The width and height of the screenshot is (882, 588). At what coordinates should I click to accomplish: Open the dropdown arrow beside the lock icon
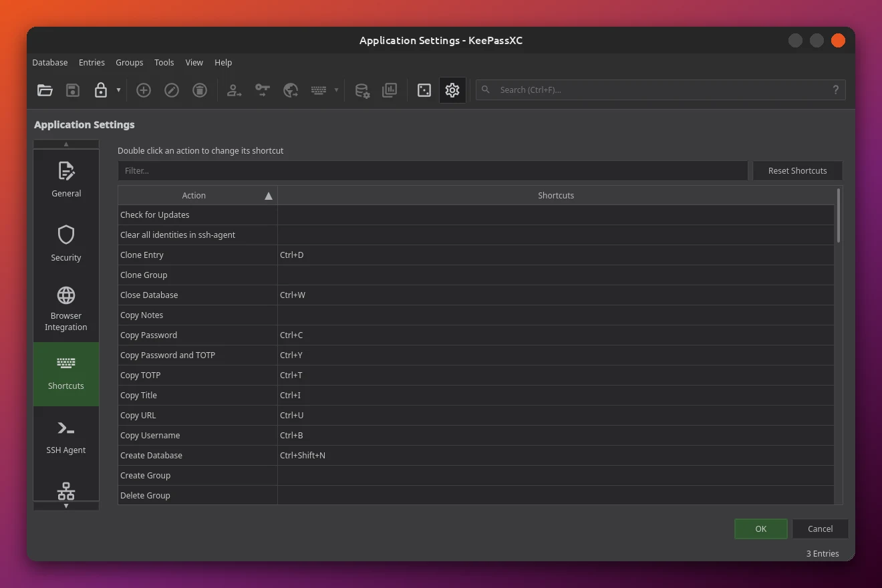118,90
